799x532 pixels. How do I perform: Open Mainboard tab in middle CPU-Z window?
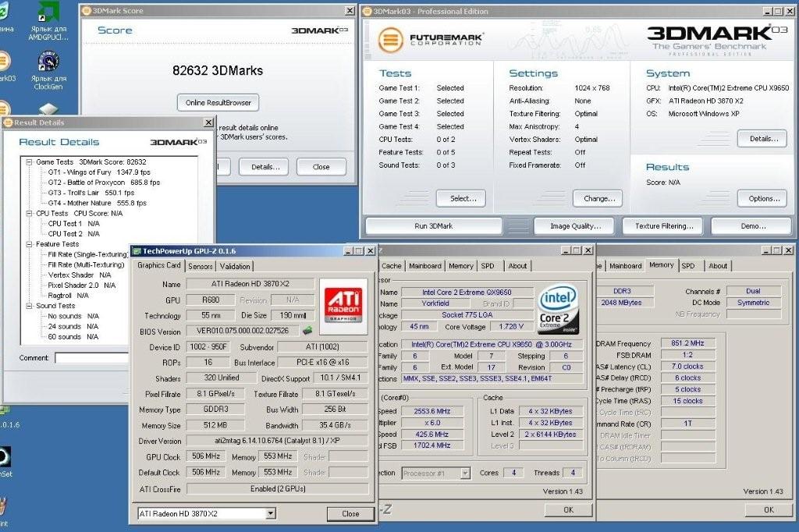tap(425, 265)
